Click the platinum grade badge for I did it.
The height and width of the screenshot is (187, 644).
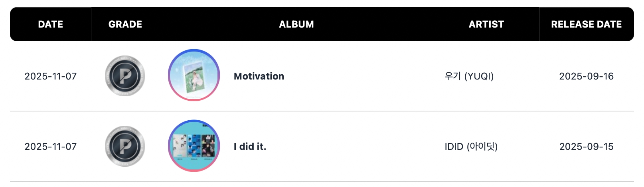tap(125, 146)
